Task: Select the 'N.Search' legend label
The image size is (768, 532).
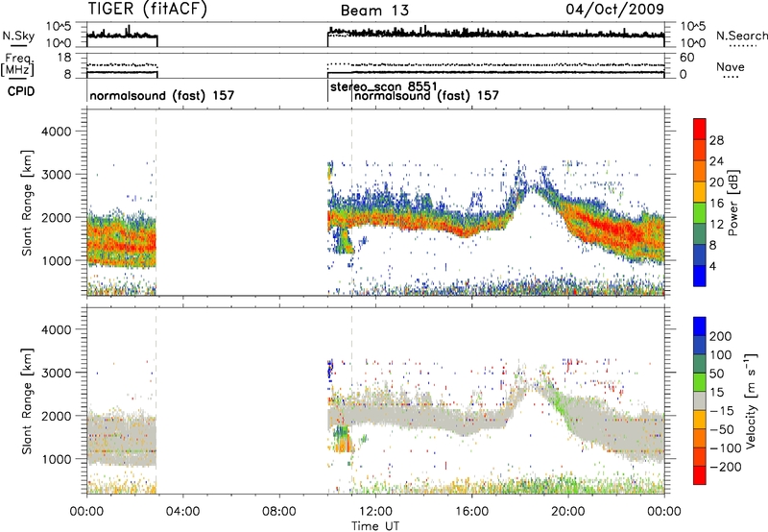Action: click(x=742, y=36)
